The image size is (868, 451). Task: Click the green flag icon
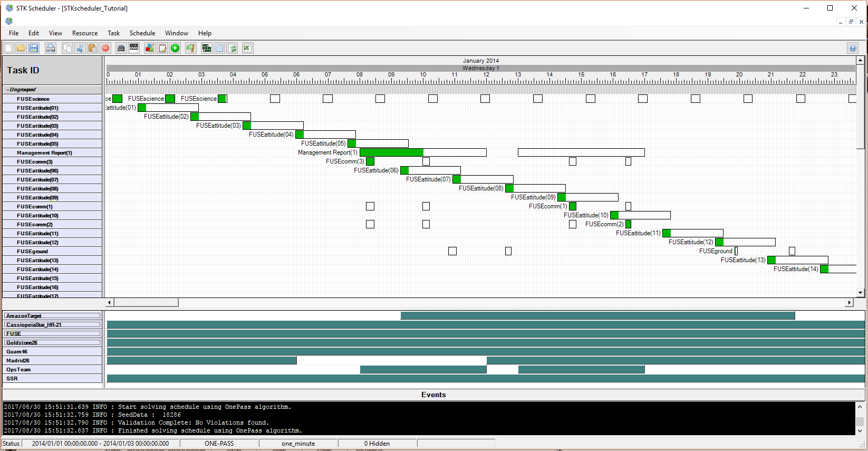(x=190, y=48)
